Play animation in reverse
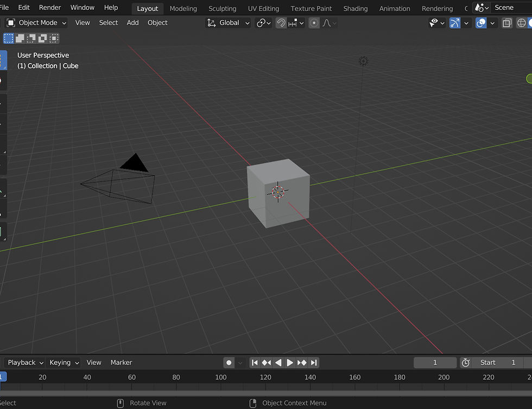 278,363
